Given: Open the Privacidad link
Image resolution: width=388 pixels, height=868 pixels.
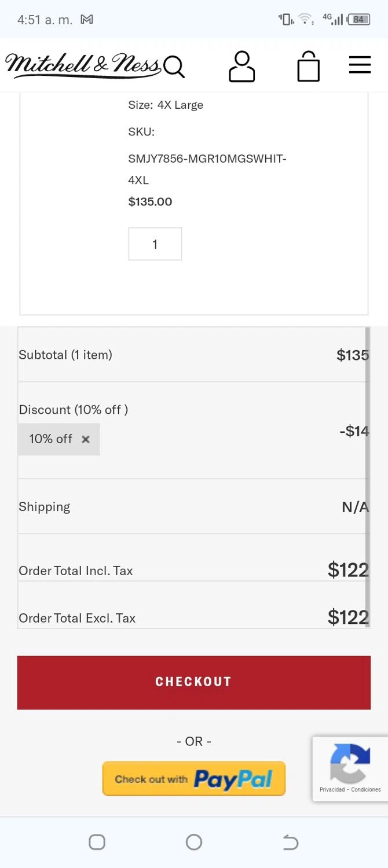Looking at the screenshot, I should (x=332, y=789).
